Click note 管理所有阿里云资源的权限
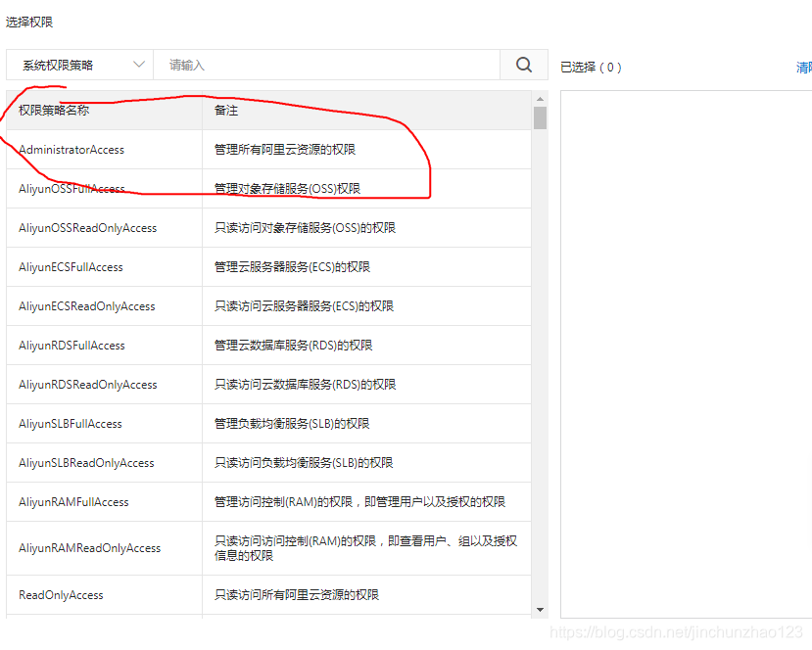Image resolution: width=812 pixels, height=650 pixels. click(285, 150)
